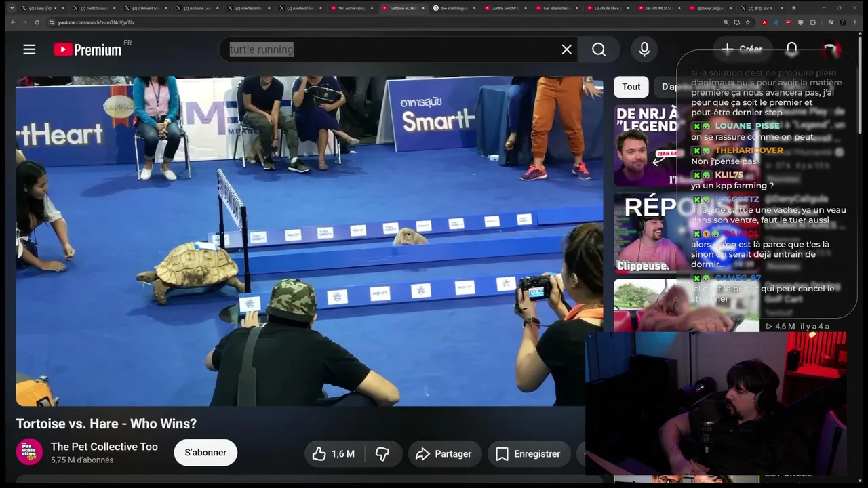The width and height of the screenshot is (868, 488).
Task: Open the Adobe Acrobat extension icon
Action: click(765, 22)
